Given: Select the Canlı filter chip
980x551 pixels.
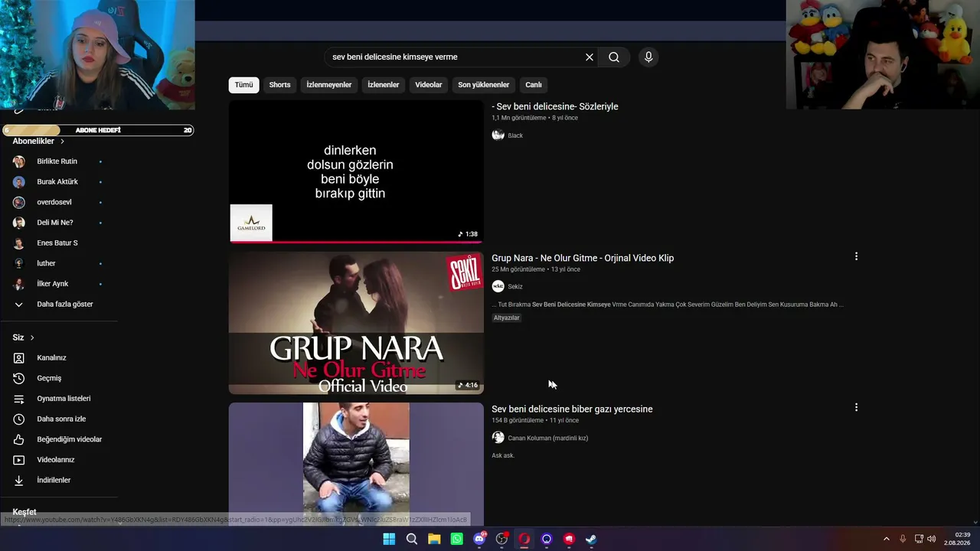Looking at the screenshot, I should coord(534,85).
